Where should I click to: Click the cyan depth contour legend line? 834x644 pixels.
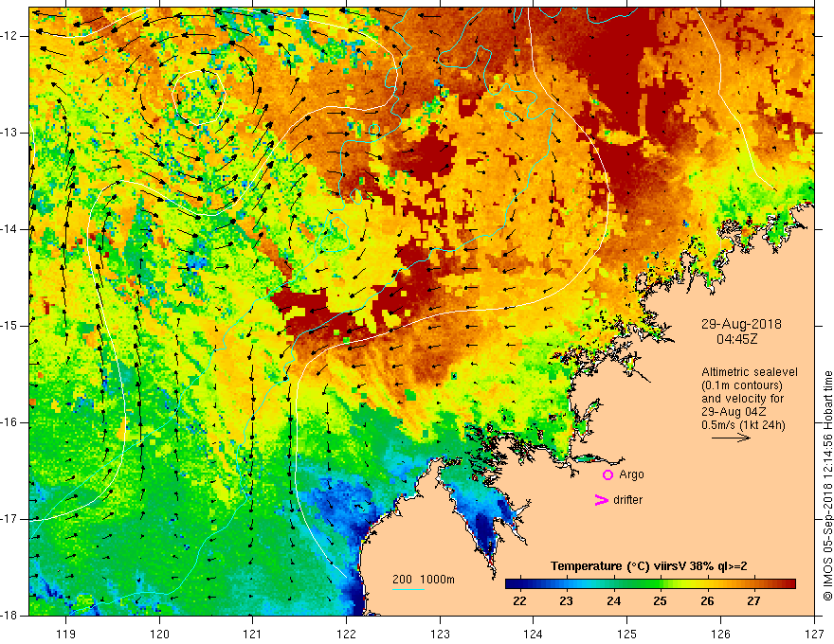(408, 589)
